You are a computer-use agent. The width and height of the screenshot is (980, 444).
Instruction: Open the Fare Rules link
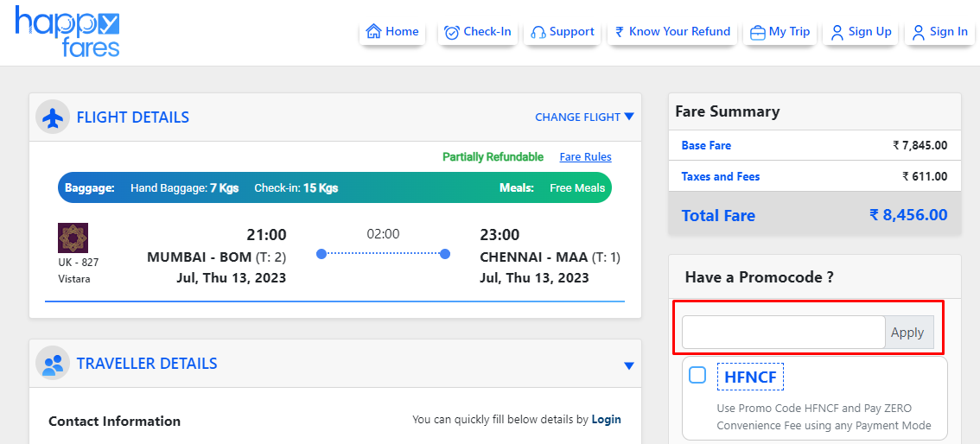click(x=585, y=157)
